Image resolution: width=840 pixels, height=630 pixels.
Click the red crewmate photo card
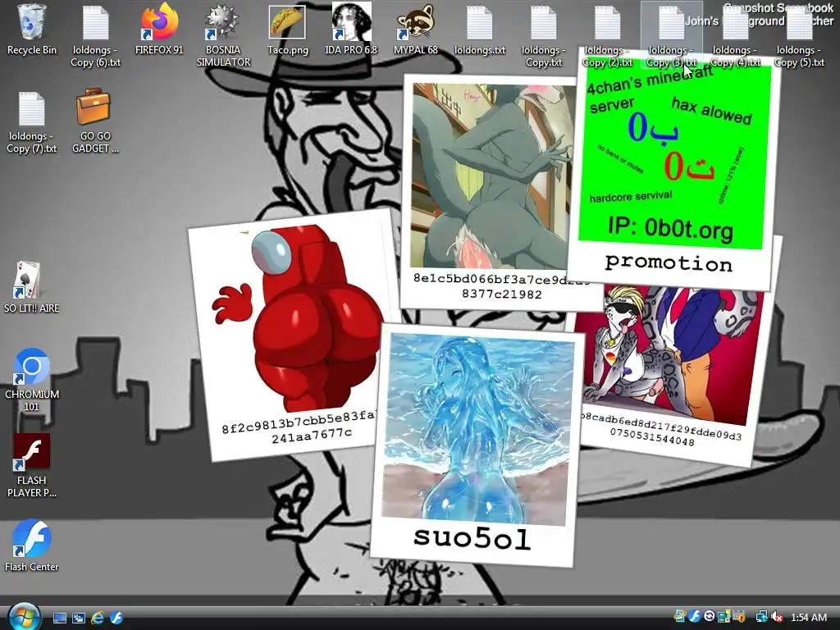294,335
